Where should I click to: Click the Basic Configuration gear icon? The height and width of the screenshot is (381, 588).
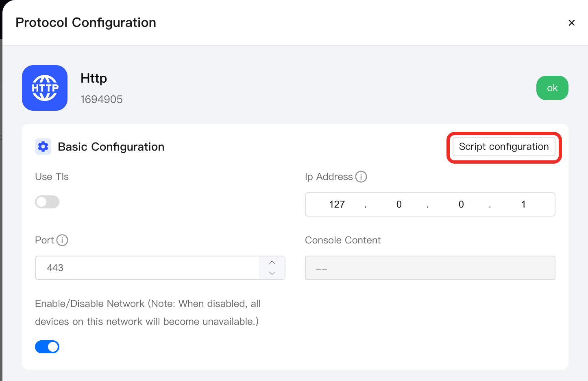43,147
